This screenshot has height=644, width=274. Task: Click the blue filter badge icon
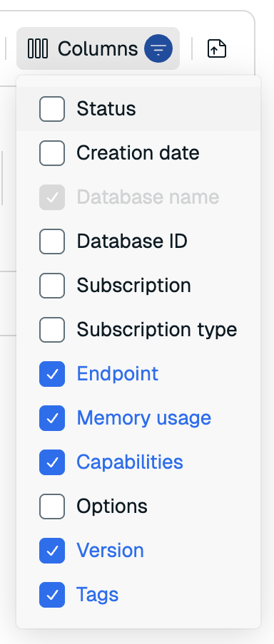(158, 48)
